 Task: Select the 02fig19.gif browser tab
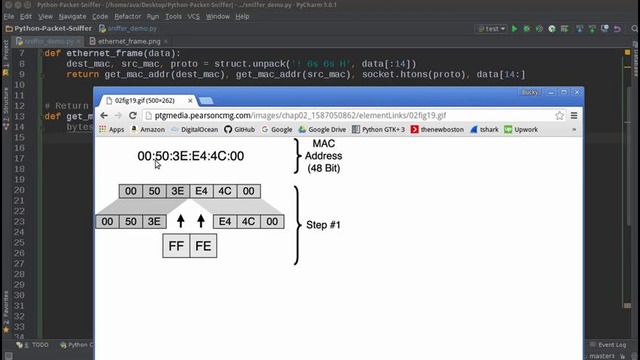146,100
